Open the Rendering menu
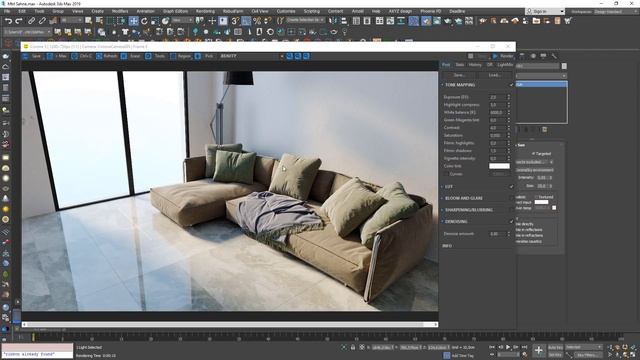640x360 pixels. click(205, 11)
